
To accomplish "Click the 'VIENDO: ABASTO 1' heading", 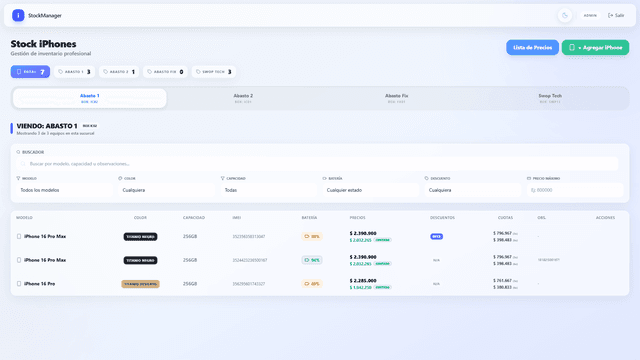I will pos(47,126).
